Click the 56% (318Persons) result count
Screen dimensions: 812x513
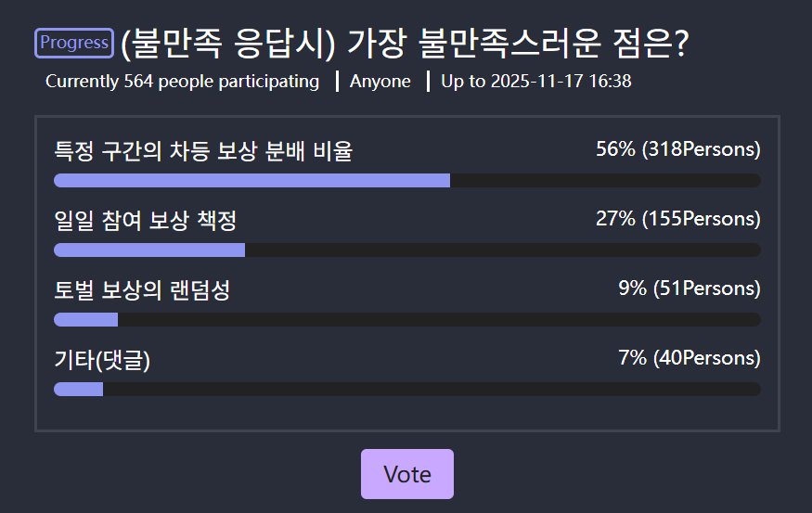pyautogui.click(x=677, y=150)
